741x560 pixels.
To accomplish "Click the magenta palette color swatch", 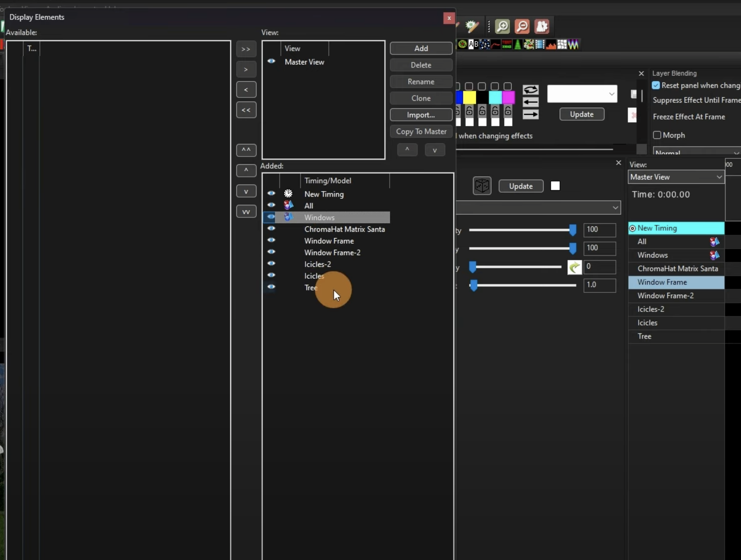I will (x=508, y=98).
